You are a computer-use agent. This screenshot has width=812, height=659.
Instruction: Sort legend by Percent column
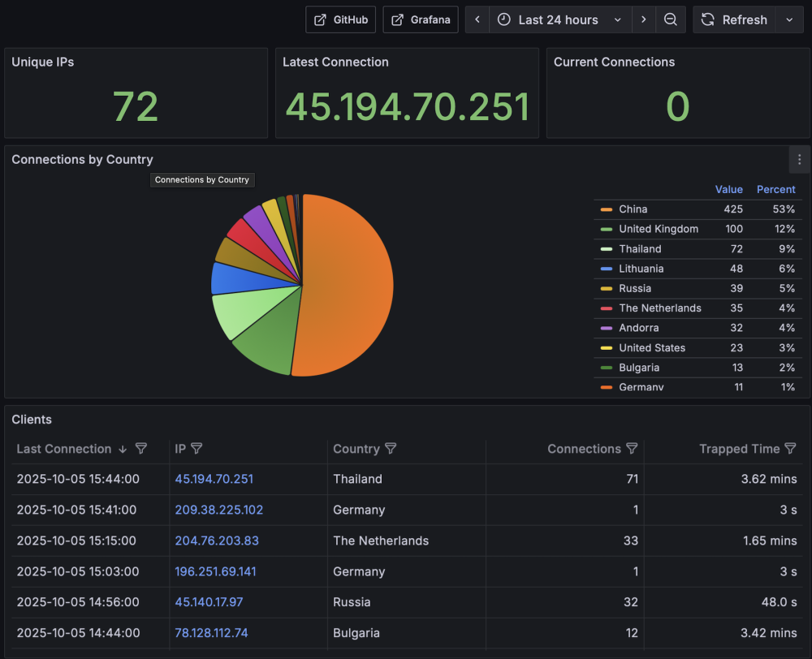click(x=775, y=189)
